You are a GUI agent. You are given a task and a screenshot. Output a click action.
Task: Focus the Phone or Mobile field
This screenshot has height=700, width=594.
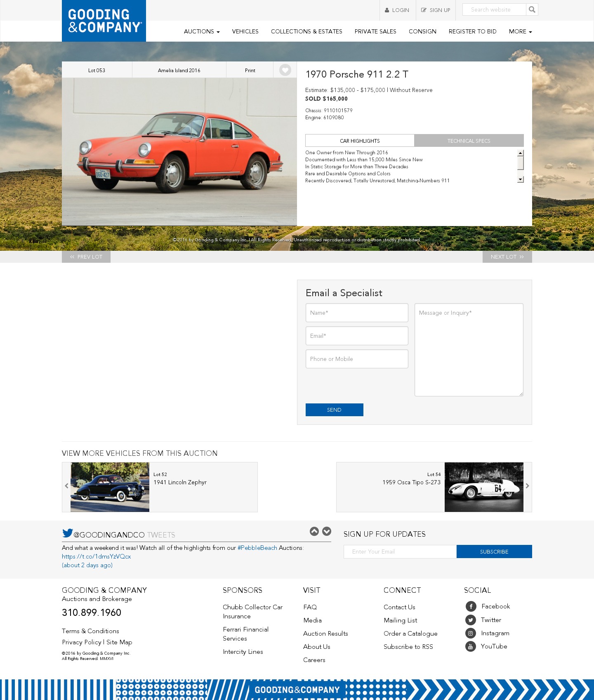pos(357,359)
